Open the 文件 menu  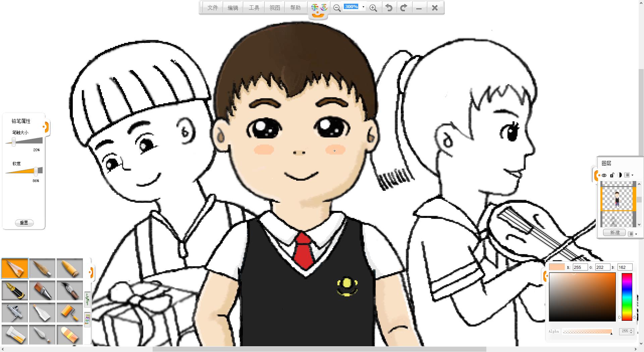[213, 8]
